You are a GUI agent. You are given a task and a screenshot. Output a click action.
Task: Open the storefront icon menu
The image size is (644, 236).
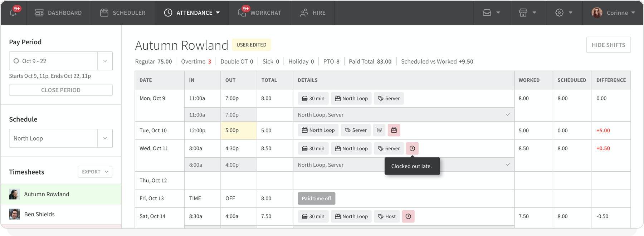527,13
